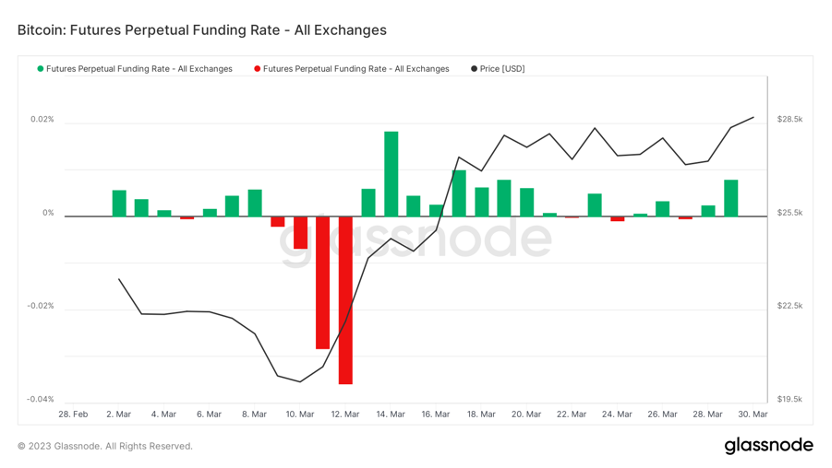
Task: Click the $19.5k right axis label
Action: pyautogui.click(x=790, y=399)
